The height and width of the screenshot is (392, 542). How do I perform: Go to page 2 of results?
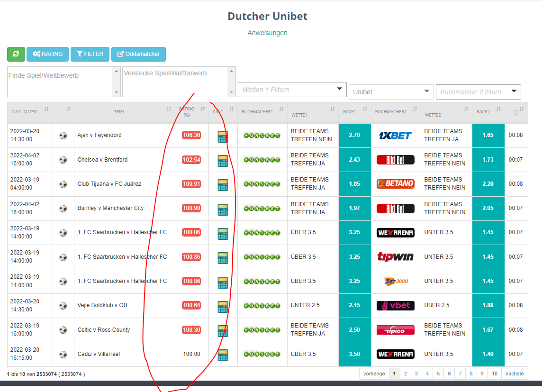coord(405,374)
